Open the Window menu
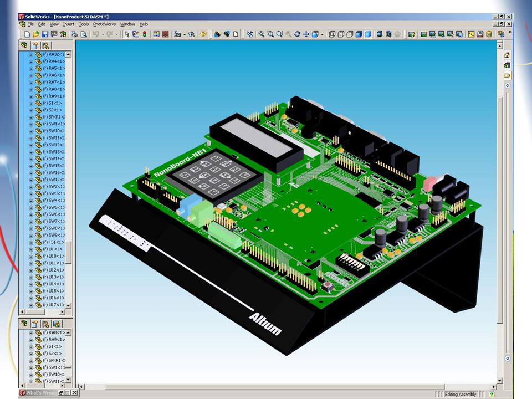Image resolution: width=532 pixels, height=399 pixels. pos(127,24)
